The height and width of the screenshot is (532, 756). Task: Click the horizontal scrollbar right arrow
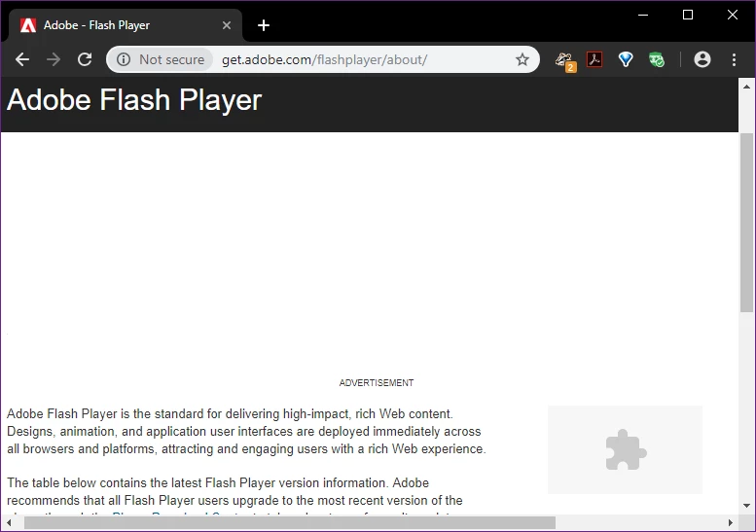[731, 522]
